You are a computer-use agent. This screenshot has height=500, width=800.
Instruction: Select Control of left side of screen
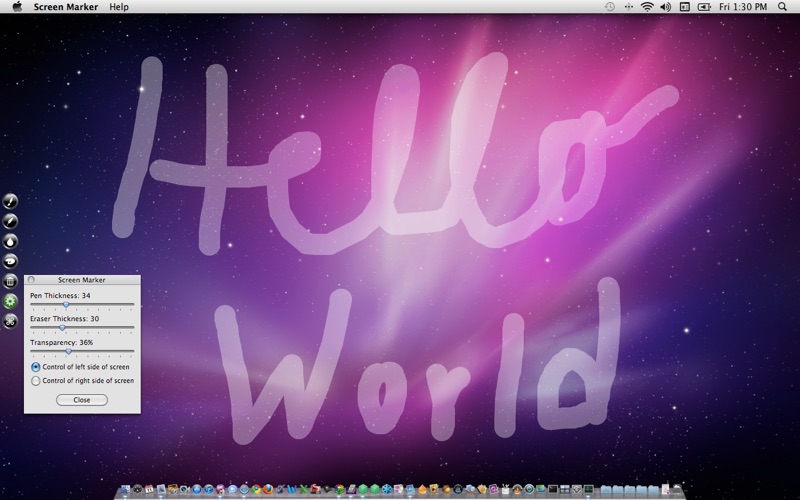(37, 367)
